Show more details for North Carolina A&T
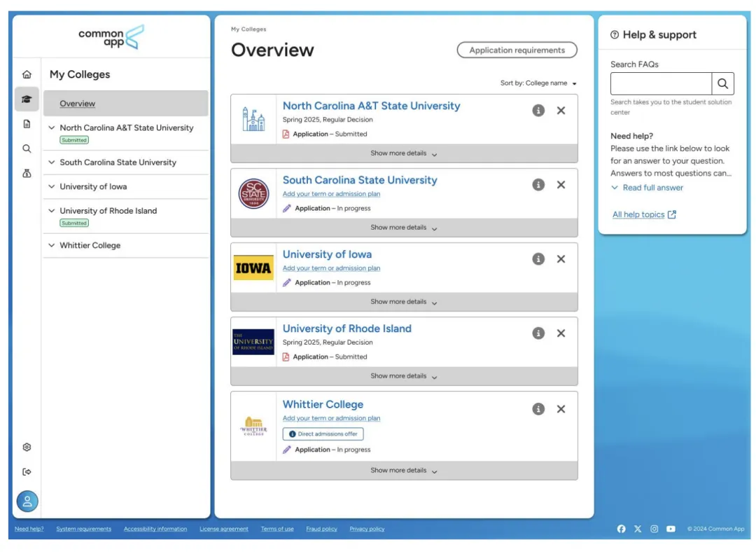Screen dimensions: 756x554 point(404,153)
